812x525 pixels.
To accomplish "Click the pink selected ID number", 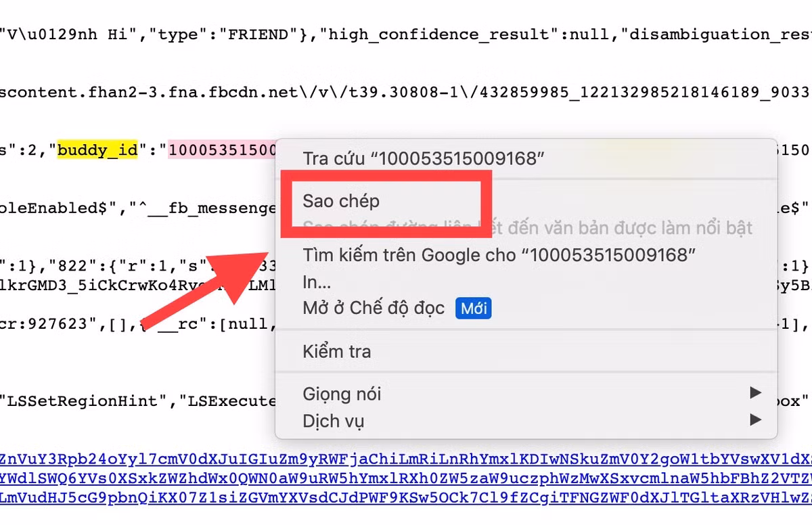I will pos(223,150).
